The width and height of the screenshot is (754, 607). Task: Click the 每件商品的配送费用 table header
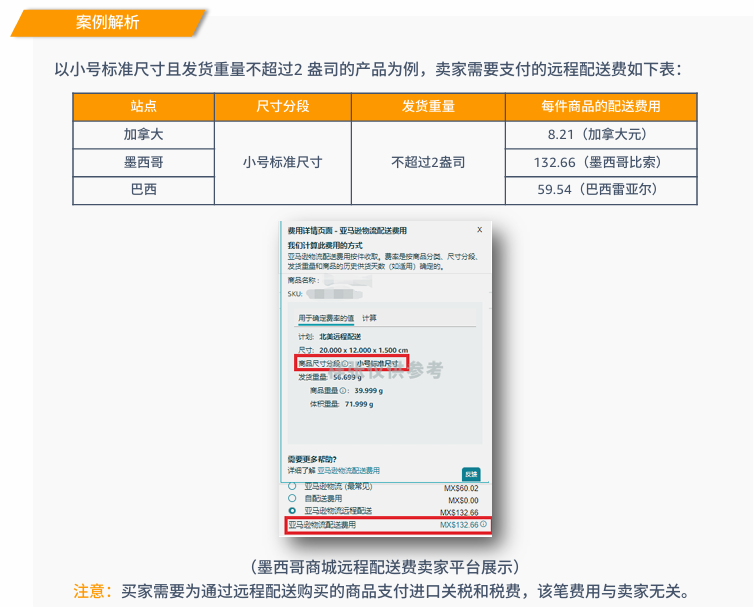click(601, 106)
